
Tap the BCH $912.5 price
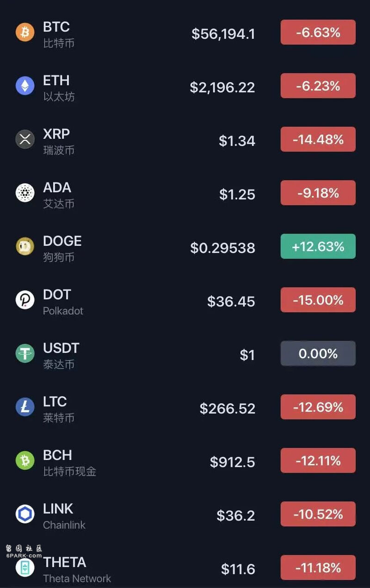233,462
